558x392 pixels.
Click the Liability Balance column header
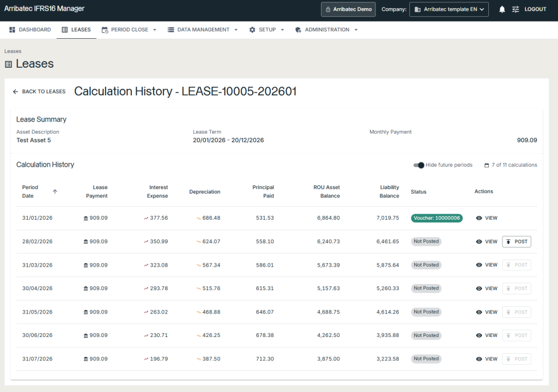coord(389,191)
